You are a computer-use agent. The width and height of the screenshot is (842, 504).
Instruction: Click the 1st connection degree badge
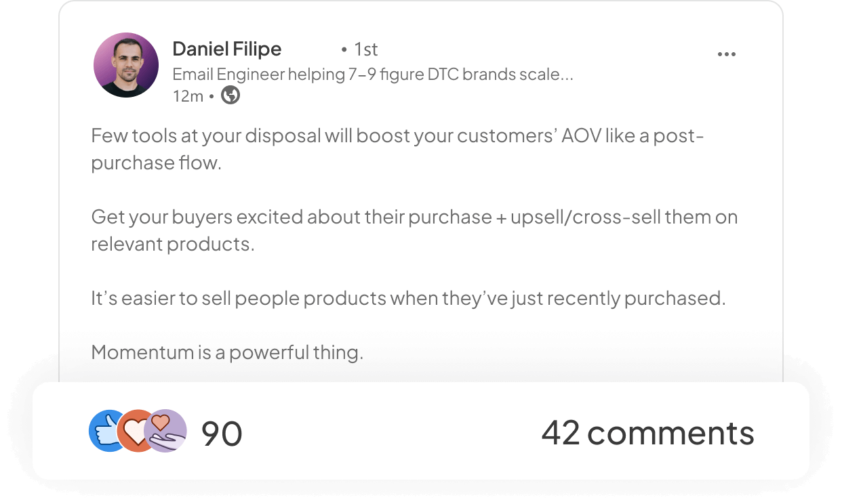click(359, 49)
